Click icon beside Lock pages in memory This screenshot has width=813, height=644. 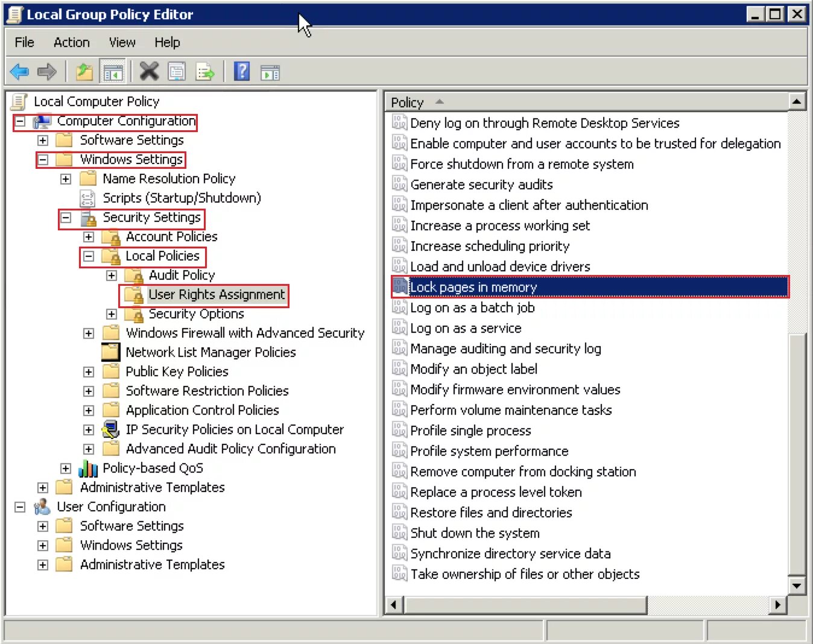coord(399,286)
